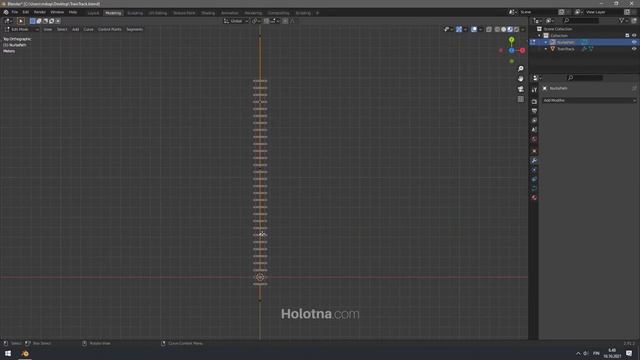This screenshot has width=640, height=360.
Task: Switch to the Shading workspace tab
Action: pos(208,13)
